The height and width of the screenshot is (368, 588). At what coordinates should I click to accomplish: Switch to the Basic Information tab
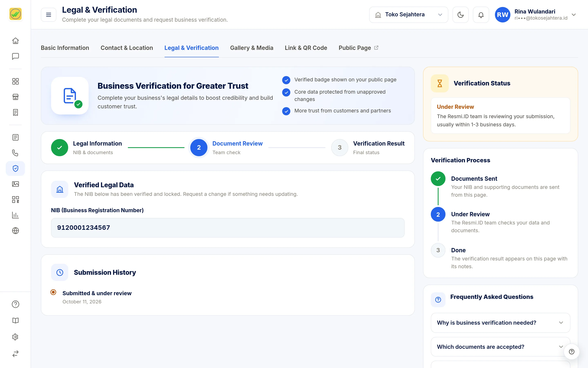pos(65,48)
